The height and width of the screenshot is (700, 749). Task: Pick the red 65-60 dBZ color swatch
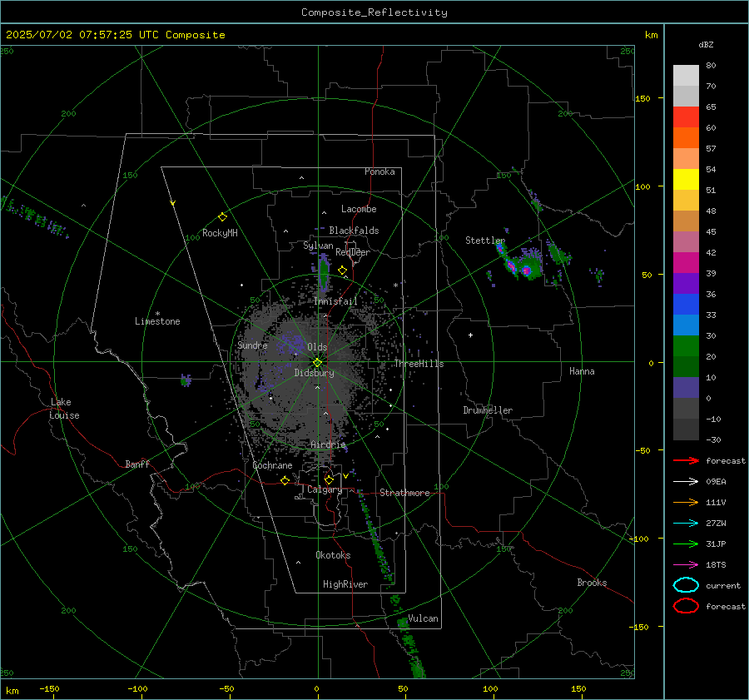point(686,117)
